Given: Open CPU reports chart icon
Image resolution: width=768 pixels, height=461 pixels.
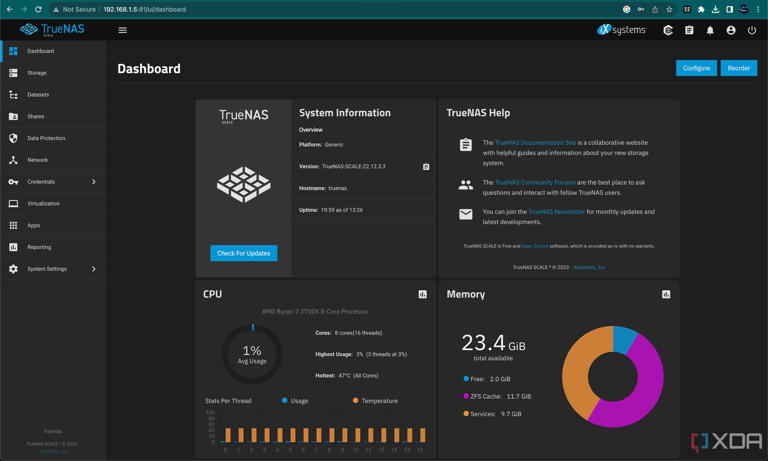Looking at the screenshot, I should point(422,294).
